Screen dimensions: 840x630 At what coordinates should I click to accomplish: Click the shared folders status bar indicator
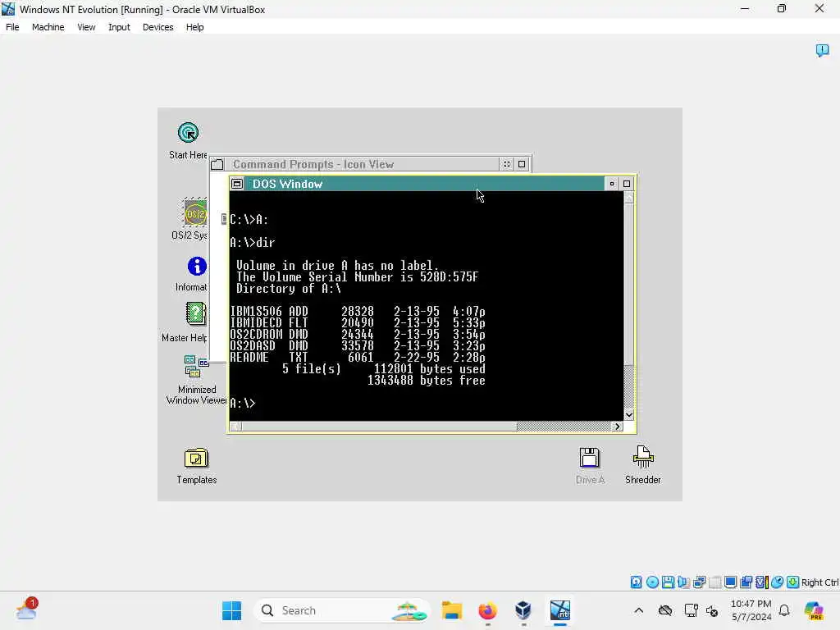pyautogui.click(x=746, y=582)
